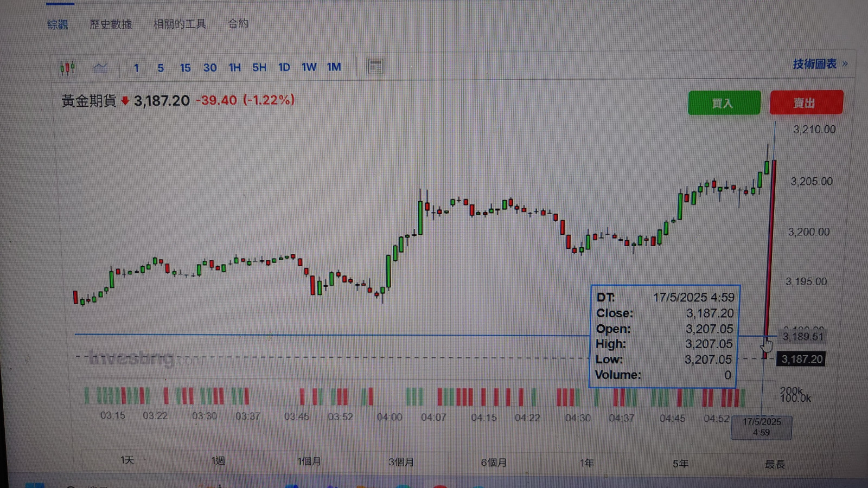Switch to the 1H interval
This screenshot has width=868, height=488.
[234, 68]
